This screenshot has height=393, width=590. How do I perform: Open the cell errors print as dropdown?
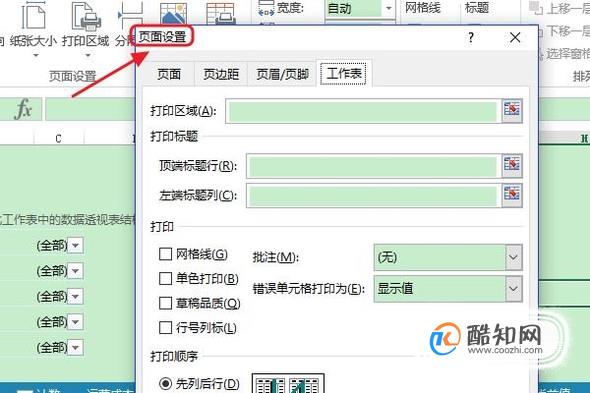point(513,289)
